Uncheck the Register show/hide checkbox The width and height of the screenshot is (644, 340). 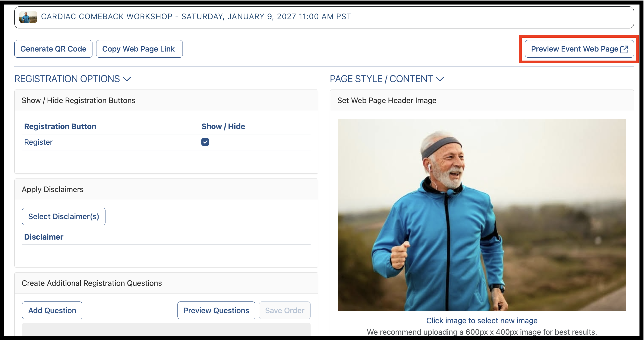pyautogui.click(x=205, y=142)
